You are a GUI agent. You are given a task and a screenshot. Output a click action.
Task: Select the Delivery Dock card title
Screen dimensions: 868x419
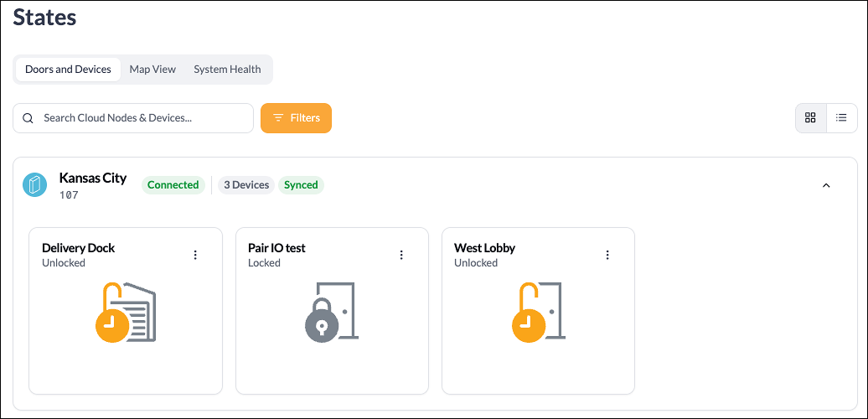click(x=79, y=248)
